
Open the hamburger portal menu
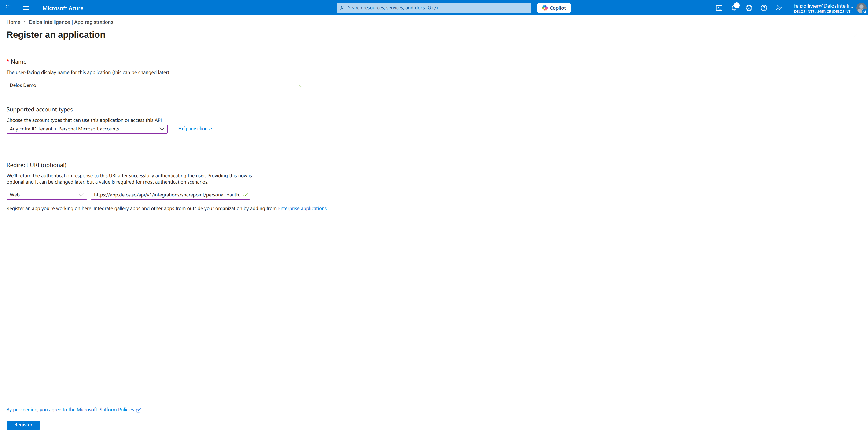coord(26,8)
